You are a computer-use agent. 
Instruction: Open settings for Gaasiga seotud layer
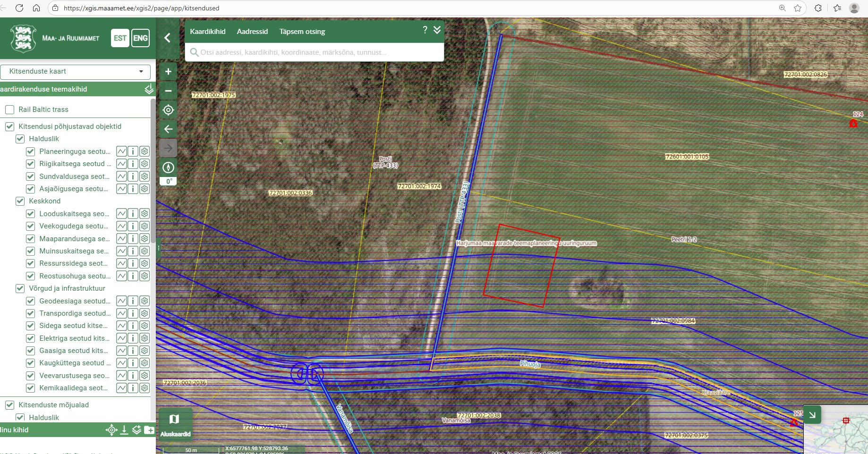click(145, 351)
